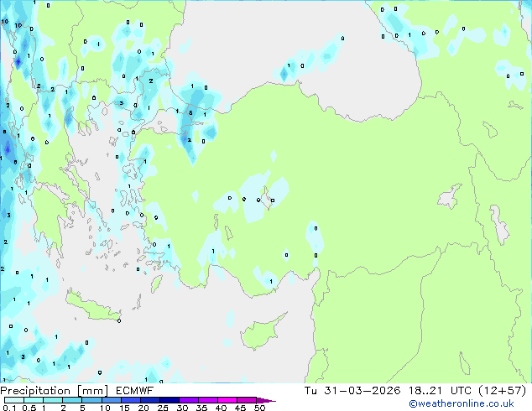The width and height of the screenshot is (532, 411).
Task: Click the '15' legend scale label
Action: pyautogui.click(x=124, y=408)
